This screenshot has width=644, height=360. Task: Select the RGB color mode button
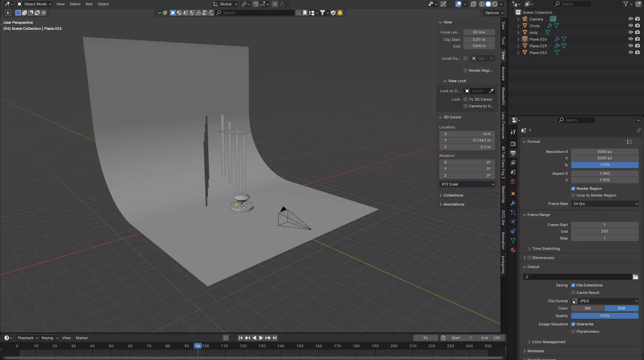point(622,308)
